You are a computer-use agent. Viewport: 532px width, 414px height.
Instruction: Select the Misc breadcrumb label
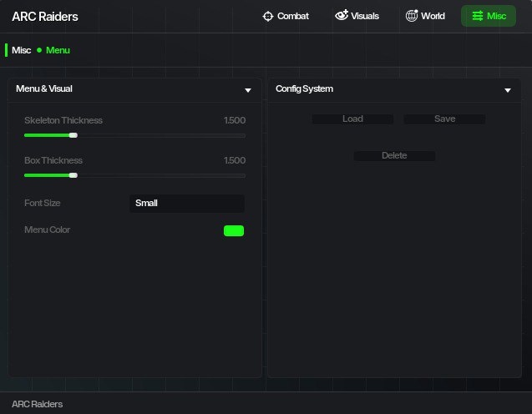[x=21, y=50]
